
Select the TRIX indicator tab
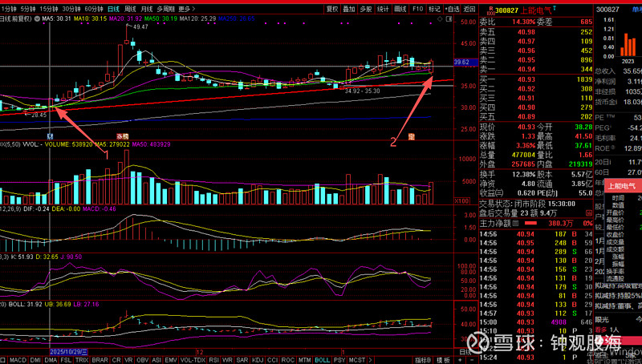[x=82, y=360]
